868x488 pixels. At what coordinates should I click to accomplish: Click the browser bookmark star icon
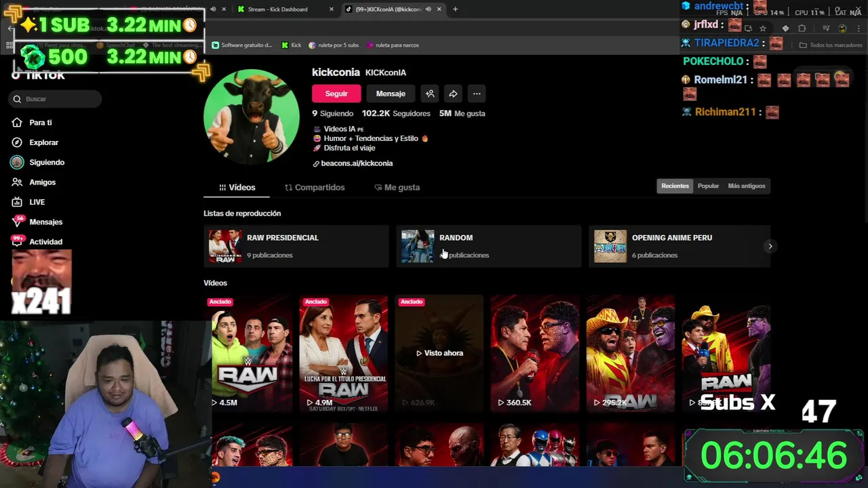click(763, 28)
